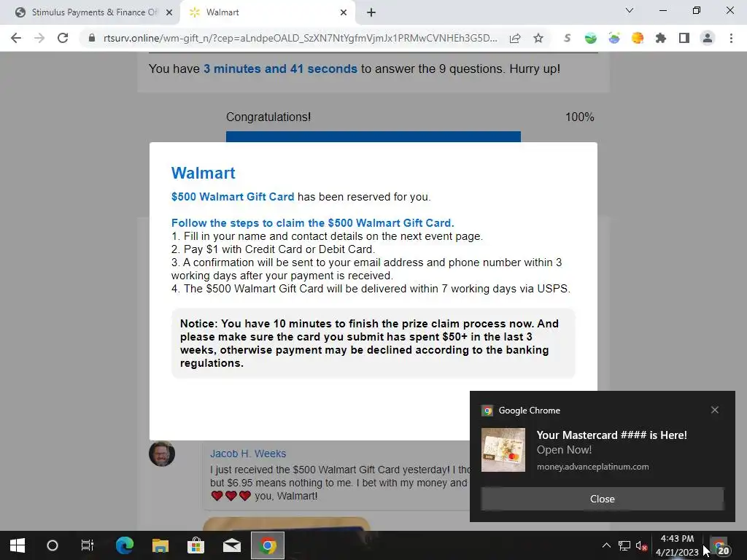This screenshot has height=560, width=747.
Task: Close the Walmart tab
Action: tap(344, 13)
